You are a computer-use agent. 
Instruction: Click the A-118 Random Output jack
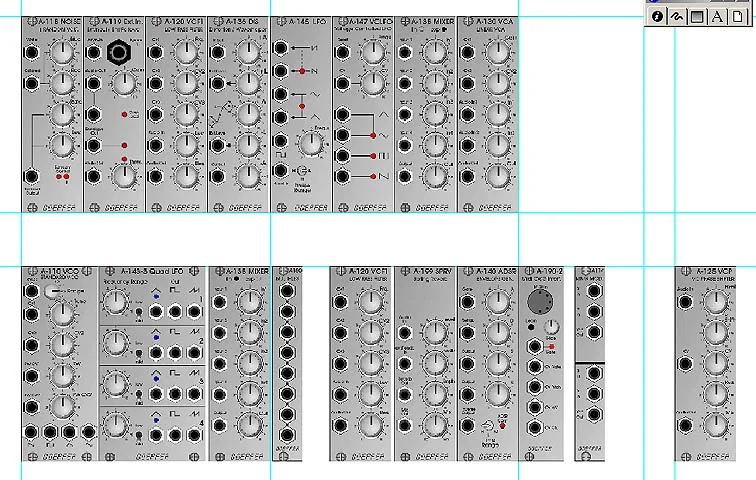click(x=31, y=176)
